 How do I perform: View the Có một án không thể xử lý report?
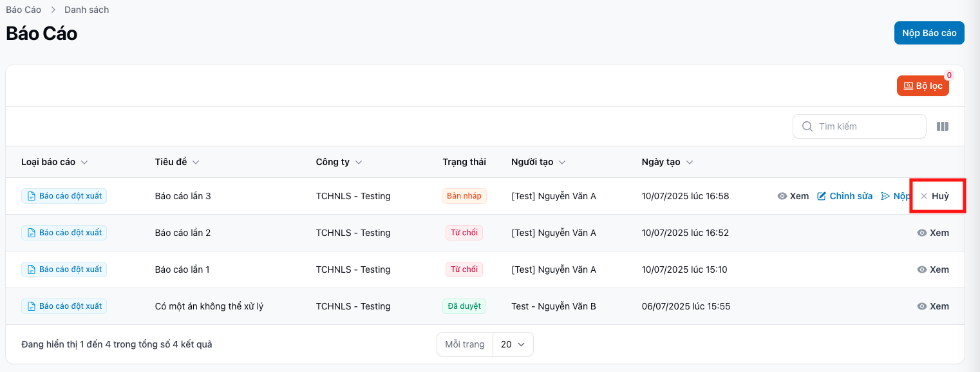pyautogui.click(x=933, y=306)
